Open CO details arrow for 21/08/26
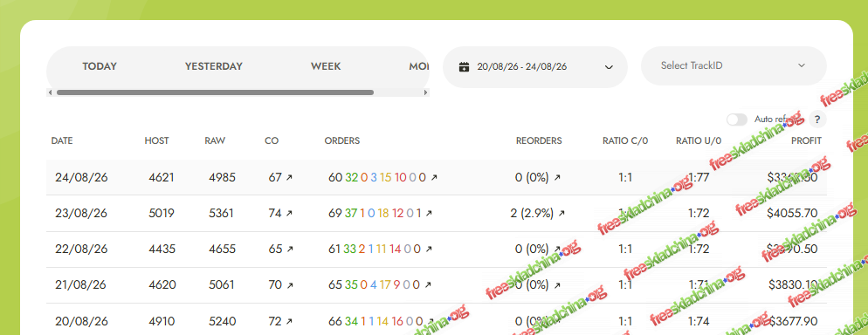Screen dimensions: 868x335 289,285
